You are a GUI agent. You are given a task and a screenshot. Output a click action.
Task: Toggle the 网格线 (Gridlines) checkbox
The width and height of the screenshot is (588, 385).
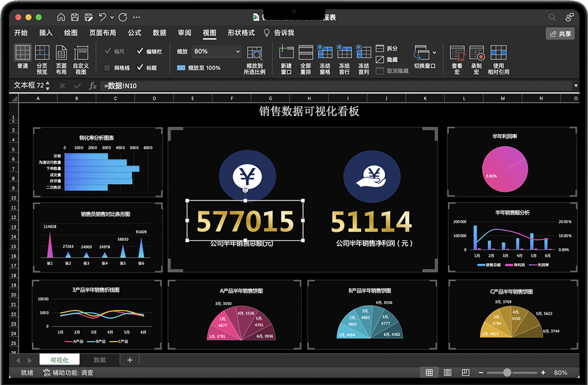tap(107, 68)
